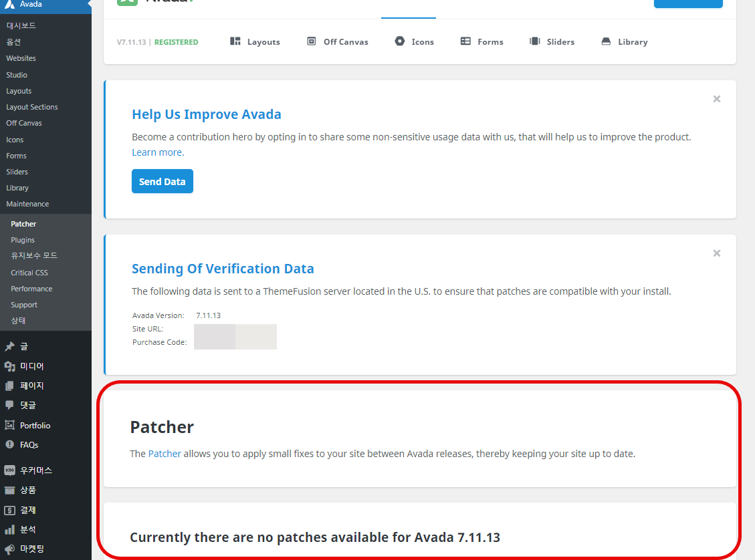
Task: Click the Avada logo in sidebar
Action: [9, 4]
